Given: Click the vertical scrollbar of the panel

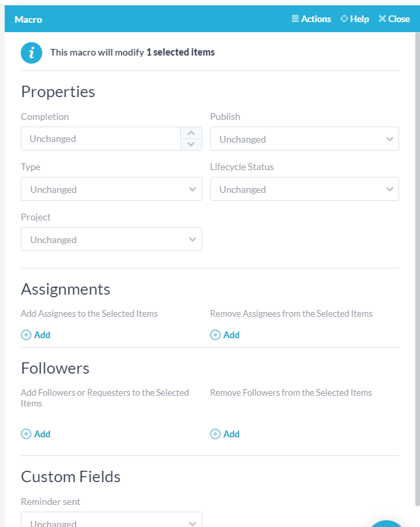Looking at the screenshot, I should click(x=417, y=268).
